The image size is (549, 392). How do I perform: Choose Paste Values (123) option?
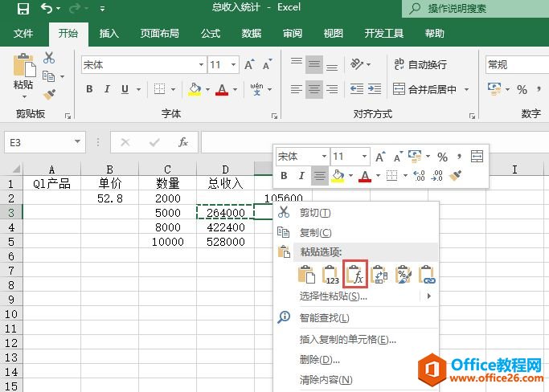pos(330,275)
